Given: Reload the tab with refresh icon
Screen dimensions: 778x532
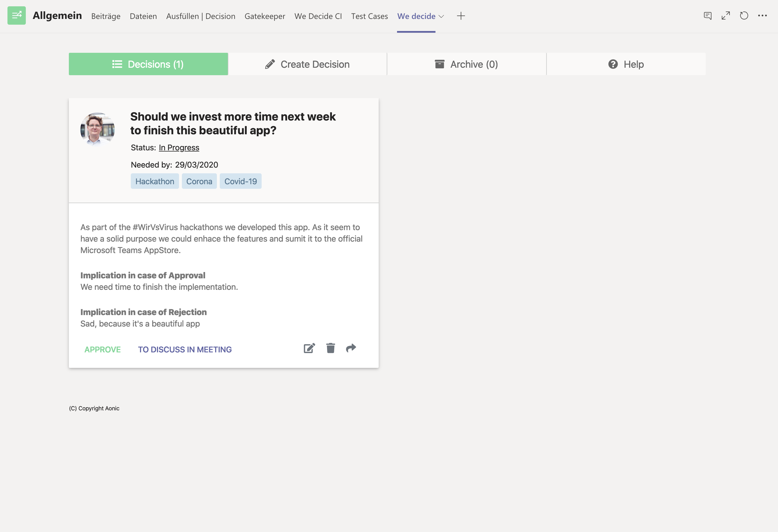Looking at the screenshot, I should (x=744, y=16).
